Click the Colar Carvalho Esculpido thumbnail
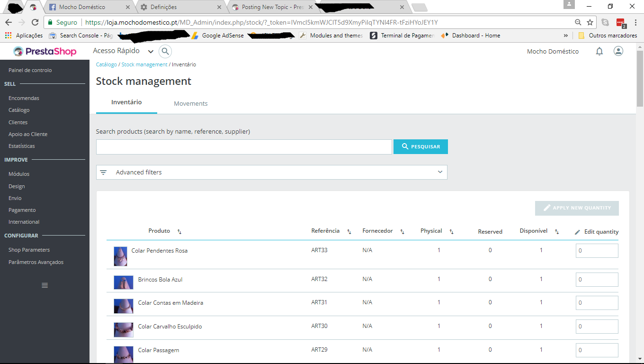The width and height of the screenshot is (644, 364). [x=124, y=330]
